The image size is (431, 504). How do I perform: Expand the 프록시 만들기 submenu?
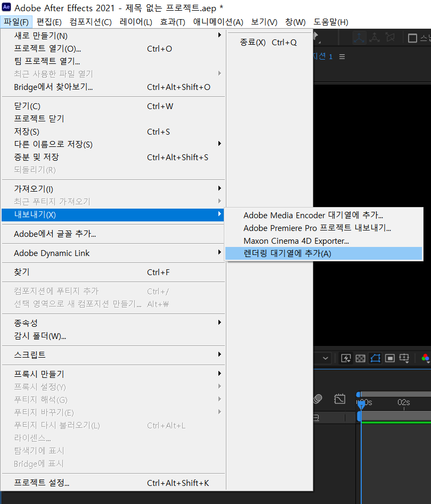coord(219,374)
